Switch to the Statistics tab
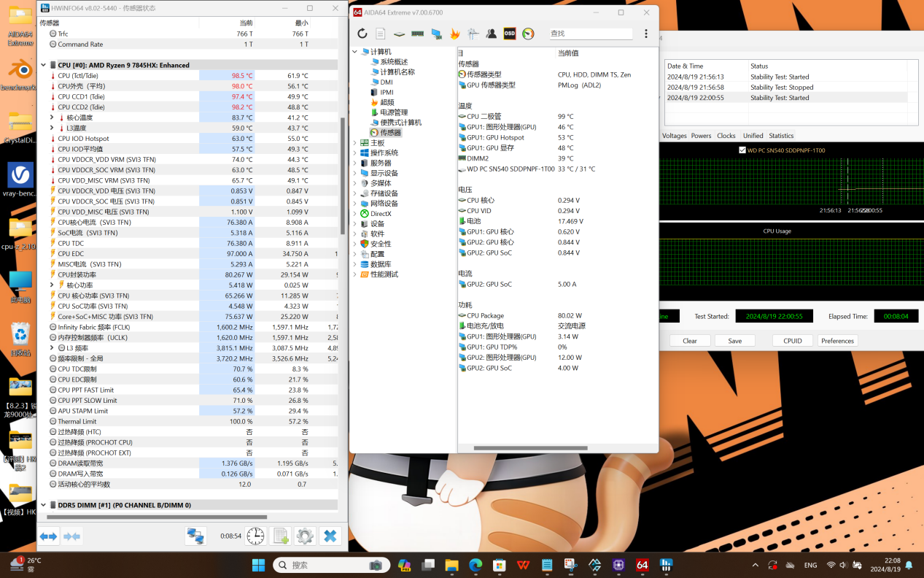 pos(781,136)
